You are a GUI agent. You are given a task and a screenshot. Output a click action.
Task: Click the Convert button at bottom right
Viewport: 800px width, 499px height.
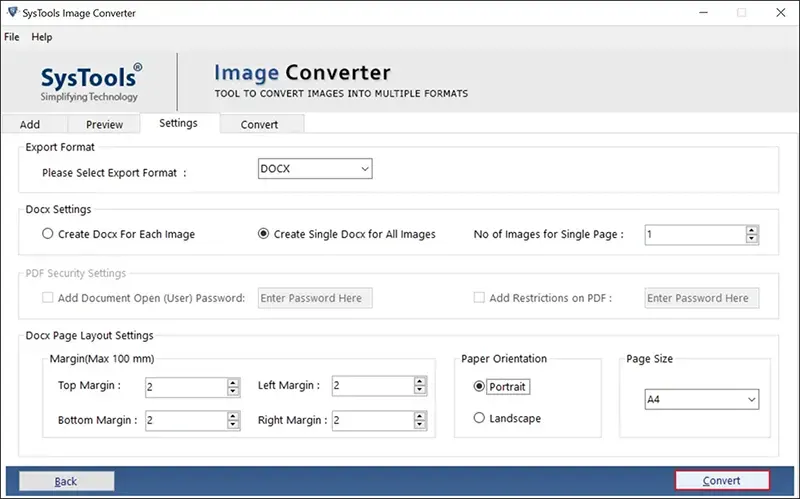722,480
